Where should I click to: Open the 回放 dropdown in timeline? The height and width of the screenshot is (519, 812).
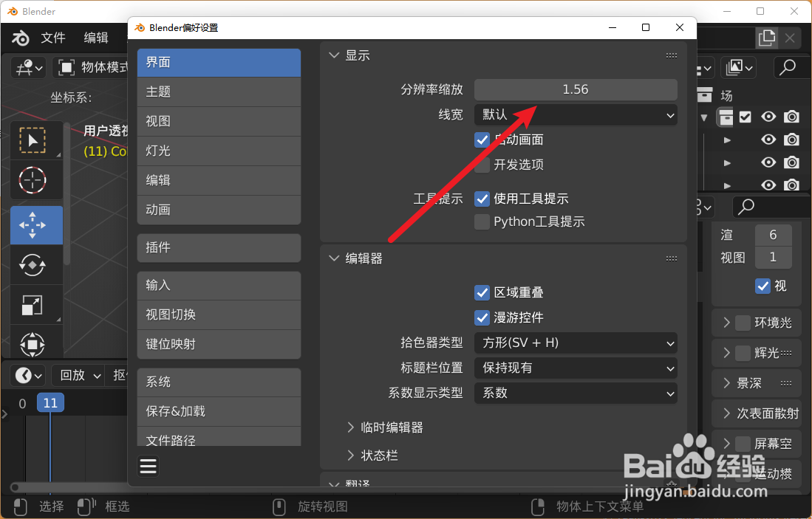click(80, 375)
